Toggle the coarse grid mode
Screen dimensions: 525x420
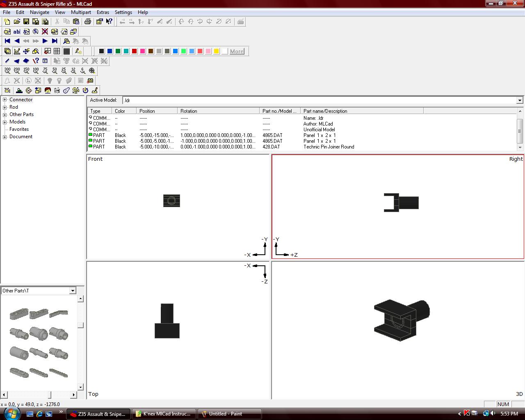point(48,51)
